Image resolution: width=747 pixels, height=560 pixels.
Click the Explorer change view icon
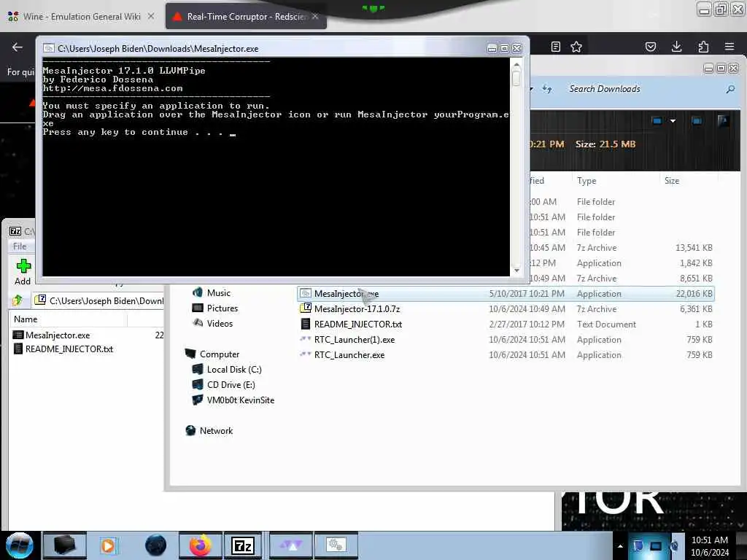click(657, 121)
